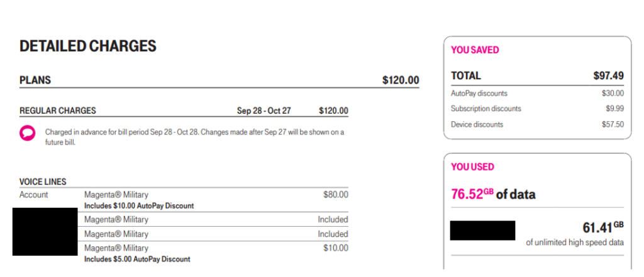Click the Includes $5.00 AutoPay Discount note
The image size is (644, 277).
137,259
